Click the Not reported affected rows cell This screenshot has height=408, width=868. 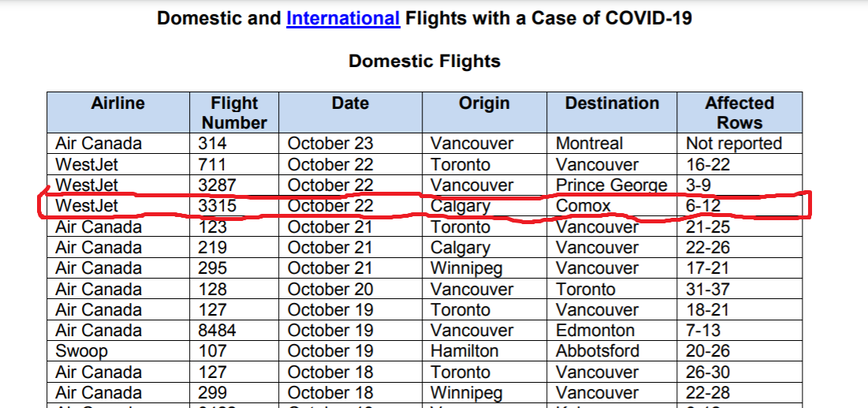click(739, 144)
